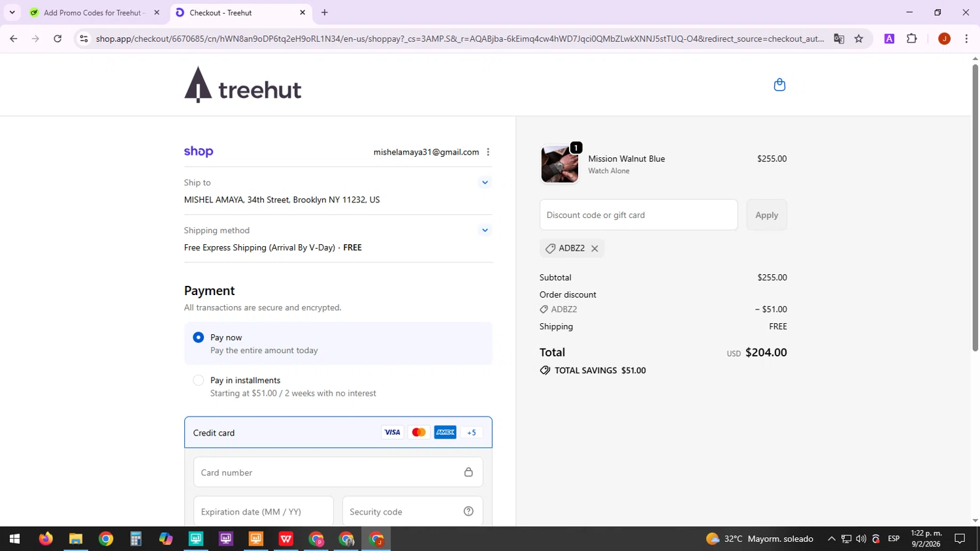Remove the ADBZ2 discount code tag
The image size is (980, 551).
pyautogui.click(x=595, y=248)
